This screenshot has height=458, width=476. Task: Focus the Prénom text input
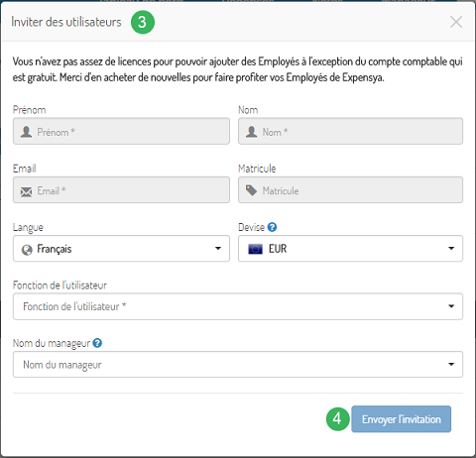[121, 131]
